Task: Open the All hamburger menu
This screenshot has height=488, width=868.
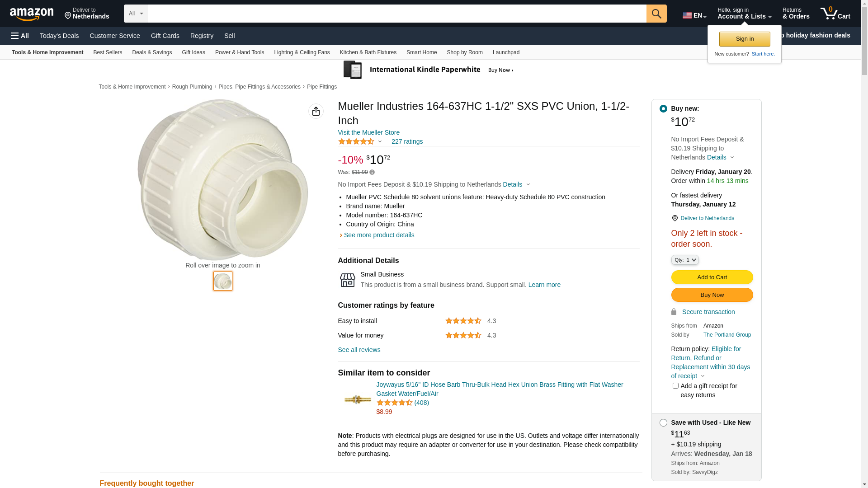Action: tap(20, 36)
